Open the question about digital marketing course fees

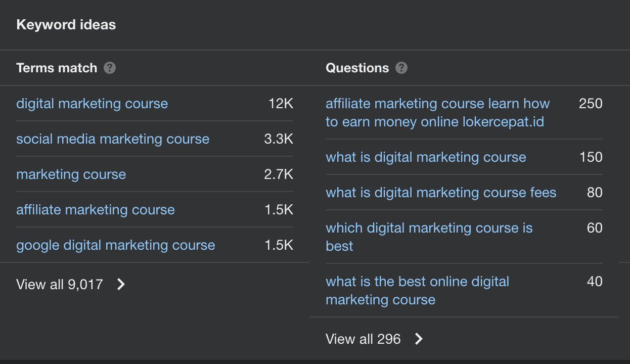point(441,193)
